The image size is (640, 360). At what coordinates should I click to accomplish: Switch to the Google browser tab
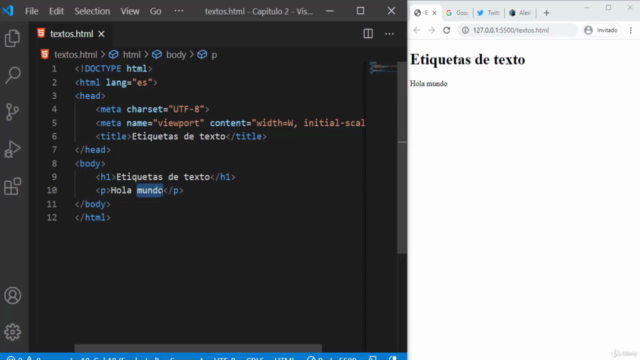(458, 13)
